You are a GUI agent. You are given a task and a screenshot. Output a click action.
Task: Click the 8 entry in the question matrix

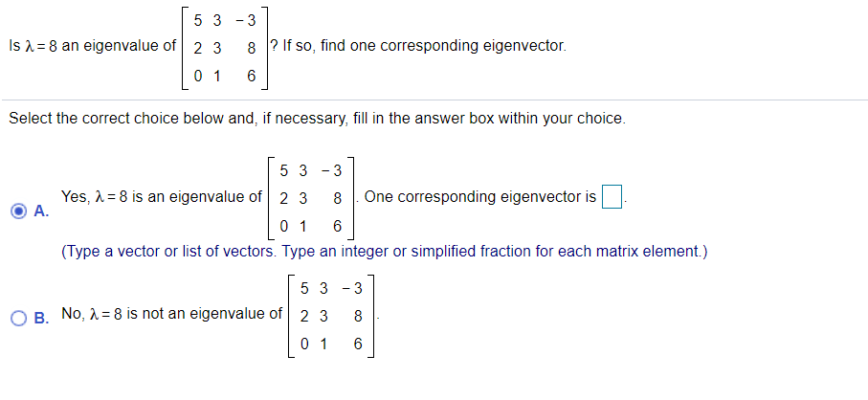point(251,46)
